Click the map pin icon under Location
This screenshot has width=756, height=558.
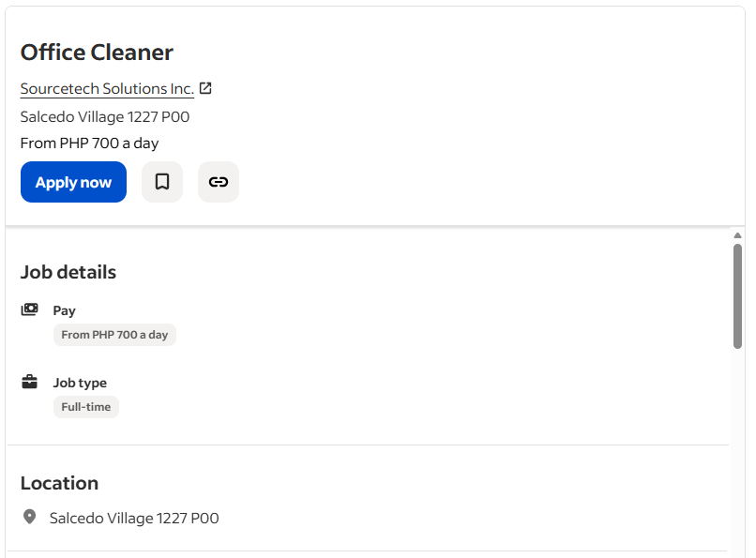click(x=30, y=517)
